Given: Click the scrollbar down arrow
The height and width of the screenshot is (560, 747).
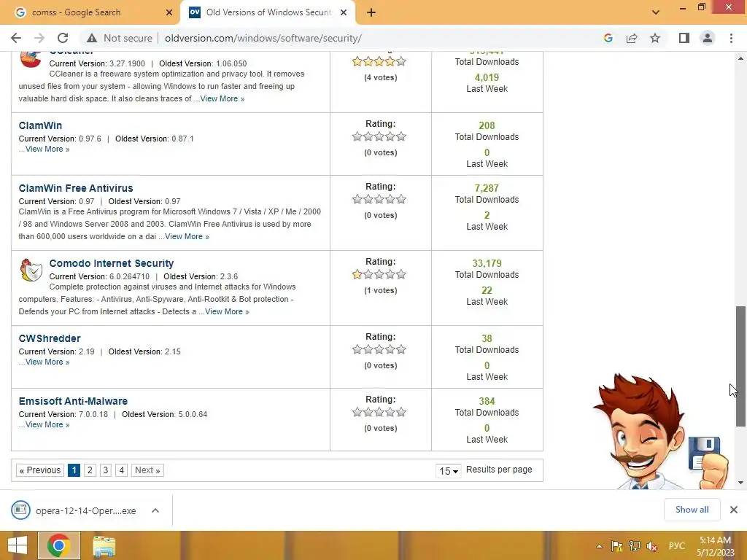Looking at the screenshot, I should (740, 483).
